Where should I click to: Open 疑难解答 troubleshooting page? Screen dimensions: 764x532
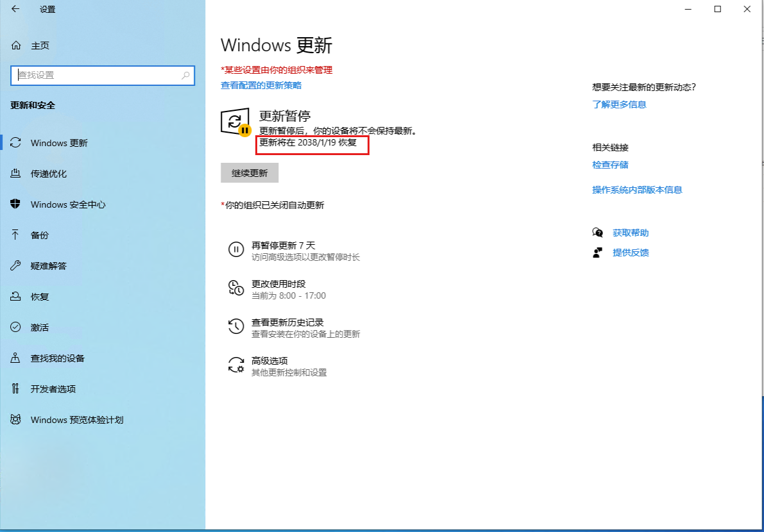103,266
